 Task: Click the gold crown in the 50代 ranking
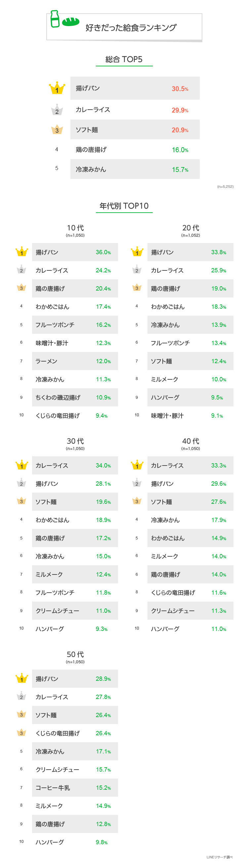tap(21, 678)
